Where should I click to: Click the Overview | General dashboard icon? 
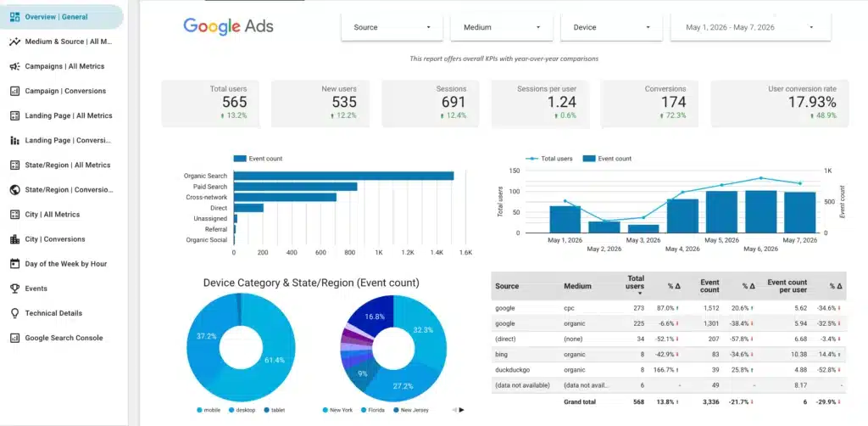click(15, 17)
